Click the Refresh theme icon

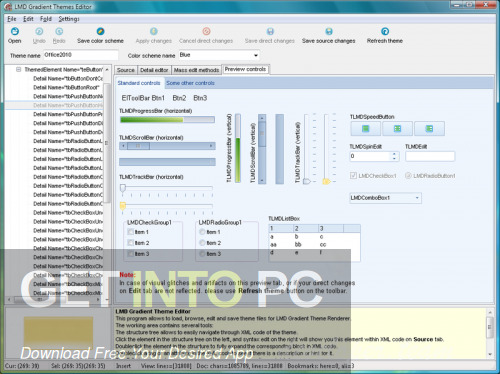pos(385,31)
